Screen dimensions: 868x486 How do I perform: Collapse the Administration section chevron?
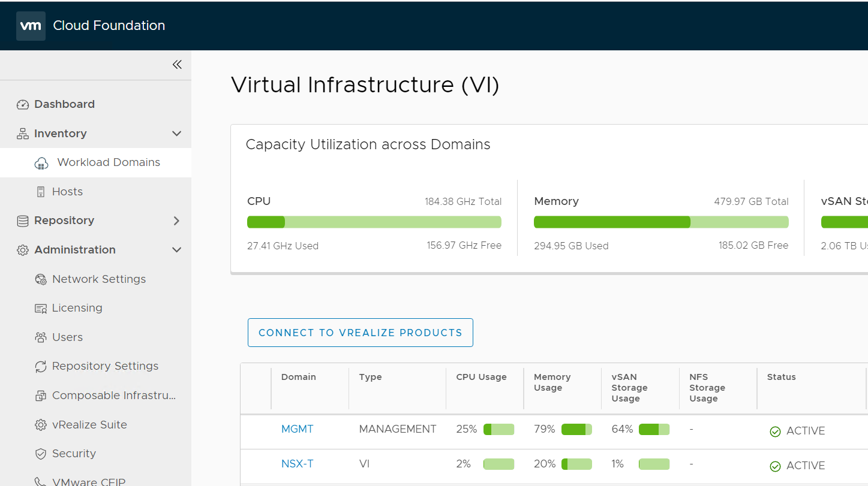(x=176, y=250)
